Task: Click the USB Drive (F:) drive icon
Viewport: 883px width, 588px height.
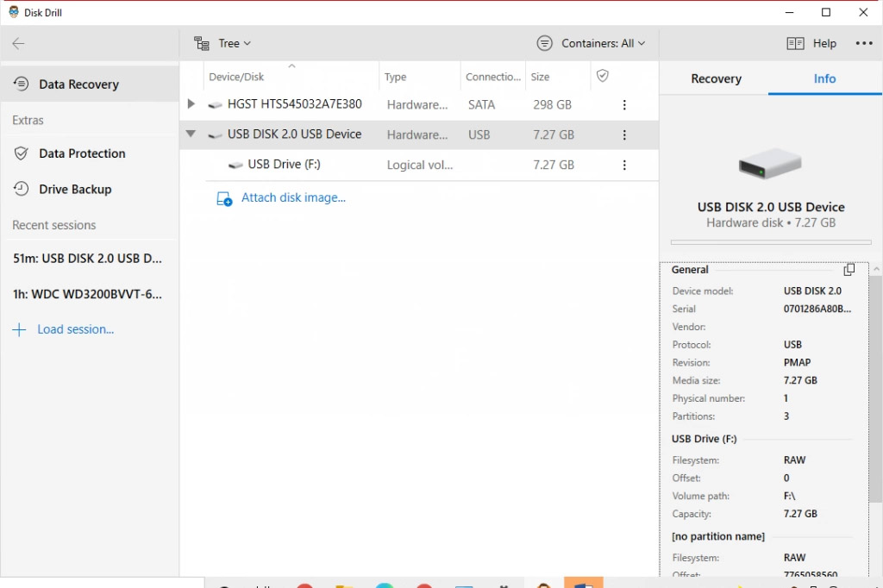Action: pyautogui.click(x=235, y=165)
